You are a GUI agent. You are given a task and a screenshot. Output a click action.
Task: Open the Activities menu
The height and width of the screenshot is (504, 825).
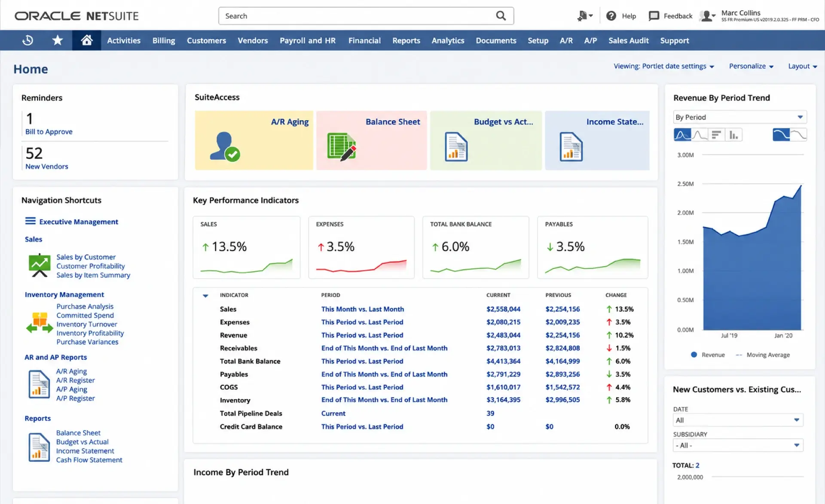[x=124, y=40]
